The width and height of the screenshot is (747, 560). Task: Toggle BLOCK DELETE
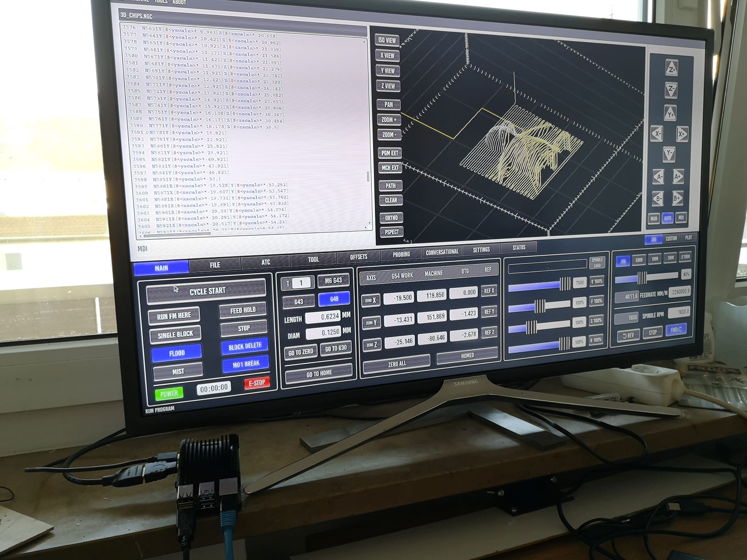pos(245,346)
